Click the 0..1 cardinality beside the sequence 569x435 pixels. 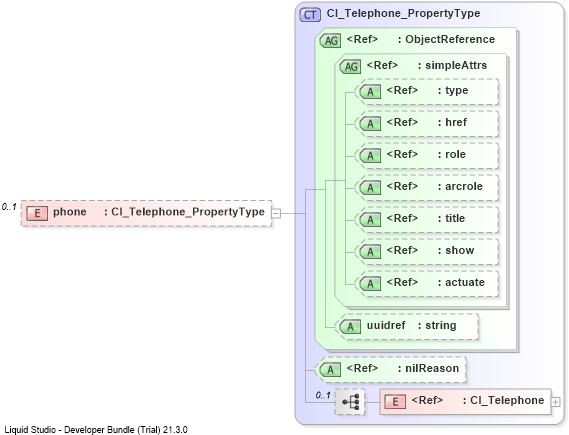click(x=323, y=395)
